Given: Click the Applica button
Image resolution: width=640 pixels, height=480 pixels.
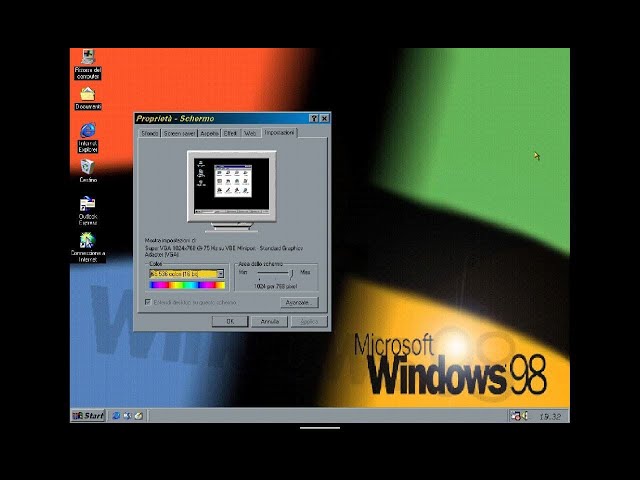Looking at the screenshot, I should pyautogui.click(x=309, y=322).
